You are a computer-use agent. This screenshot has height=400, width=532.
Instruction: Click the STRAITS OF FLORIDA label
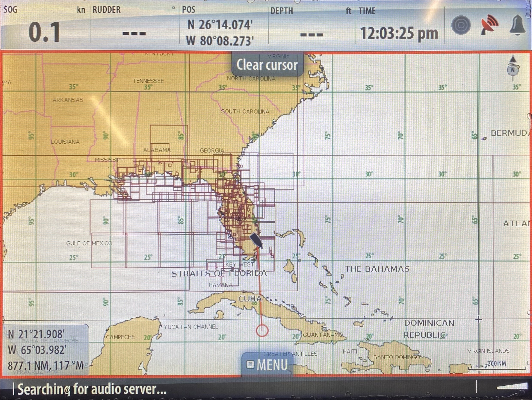click(219, 273)
